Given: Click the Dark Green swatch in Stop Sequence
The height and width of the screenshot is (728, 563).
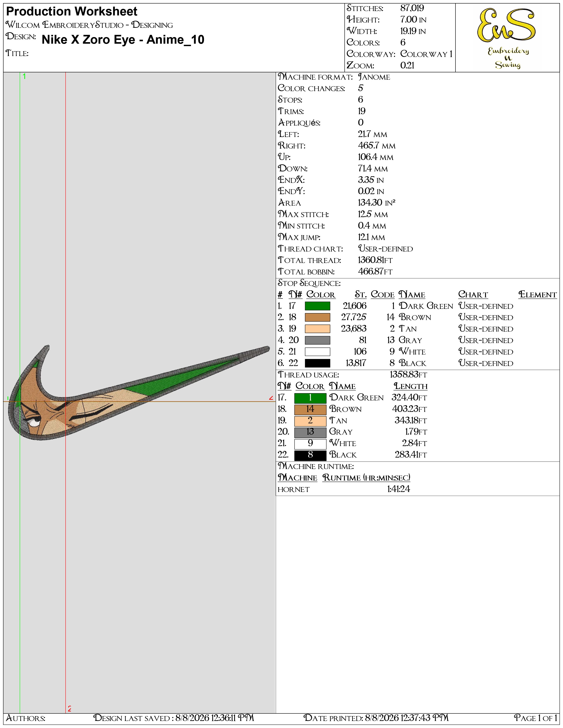Looking at the screenshot, I should pos(317,306).
